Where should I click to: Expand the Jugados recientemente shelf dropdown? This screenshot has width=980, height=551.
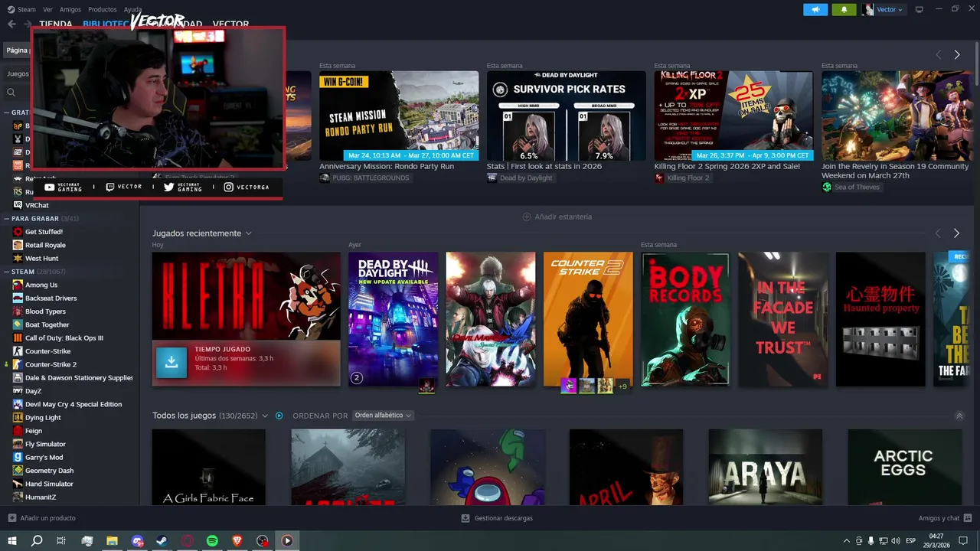248,233
